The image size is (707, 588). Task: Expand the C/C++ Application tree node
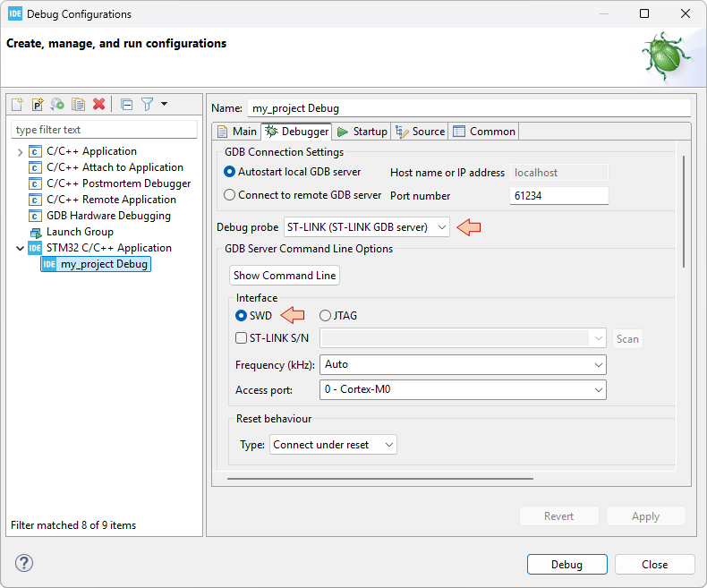point(20,152)
